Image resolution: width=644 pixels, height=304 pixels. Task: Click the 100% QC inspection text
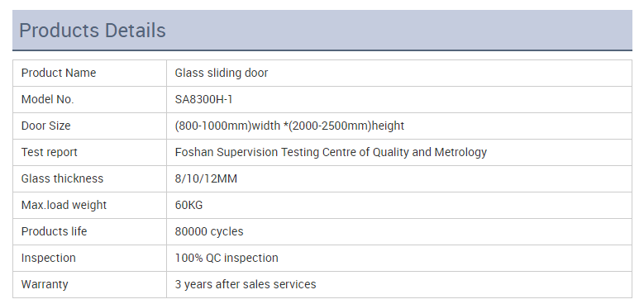pyautogui.click(x=227, y=258)
